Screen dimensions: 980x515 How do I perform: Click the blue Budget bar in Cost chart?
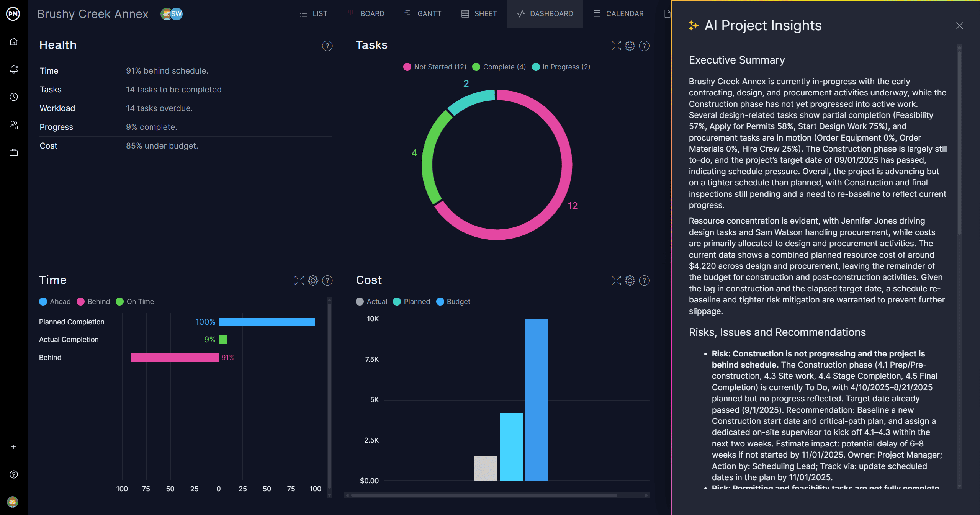coord(537,399)
